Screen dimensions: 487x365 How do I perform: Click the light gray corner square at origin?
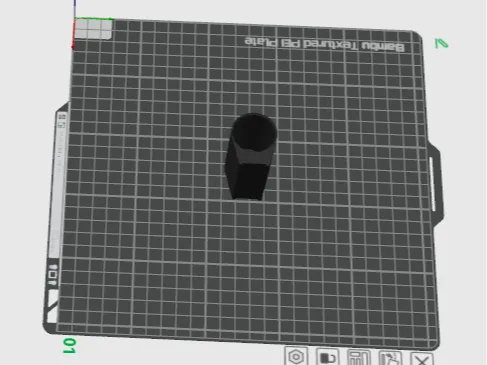[x=93, y=29]
